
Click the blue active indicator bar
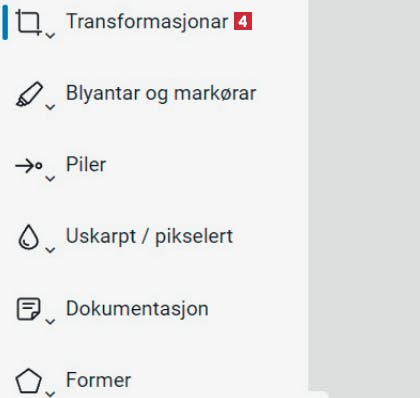5,22
